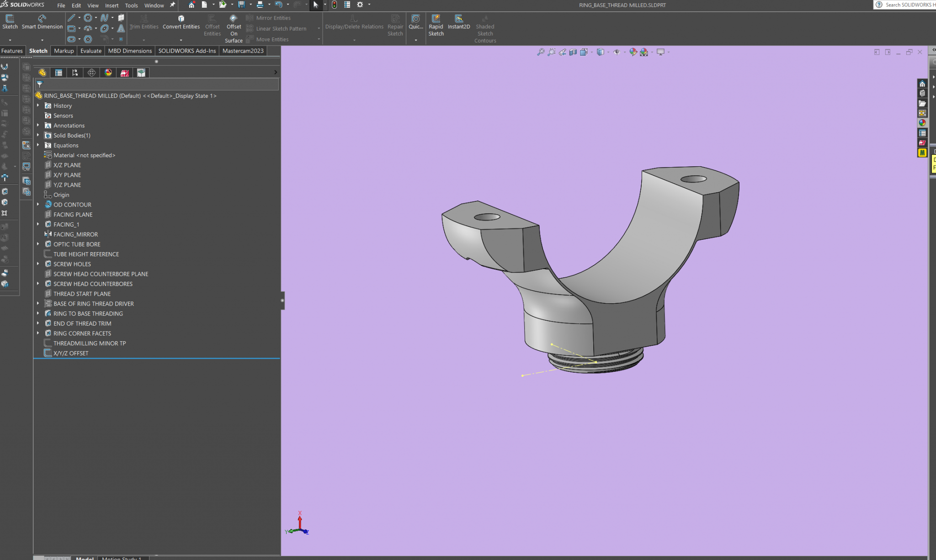
Task: Open the DisplayManager tab icon
Action: tap(108, 73)
